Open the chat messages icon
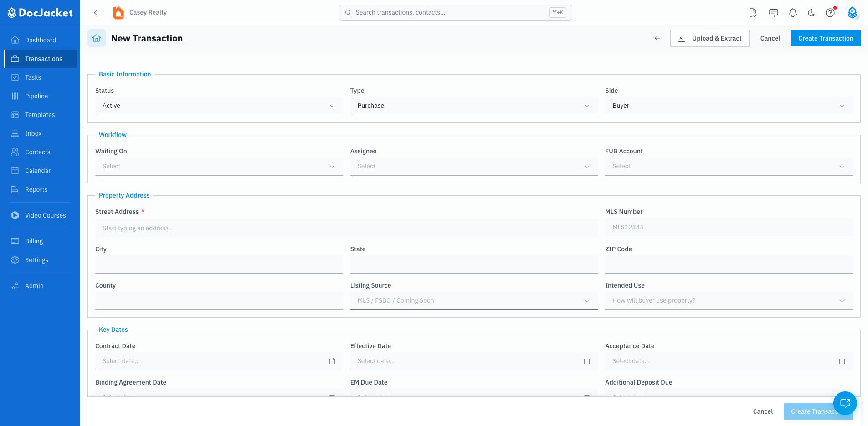Image resolution: width=868 pixels, height=426 pixels. pyautogui.click(x=773, y=13)
